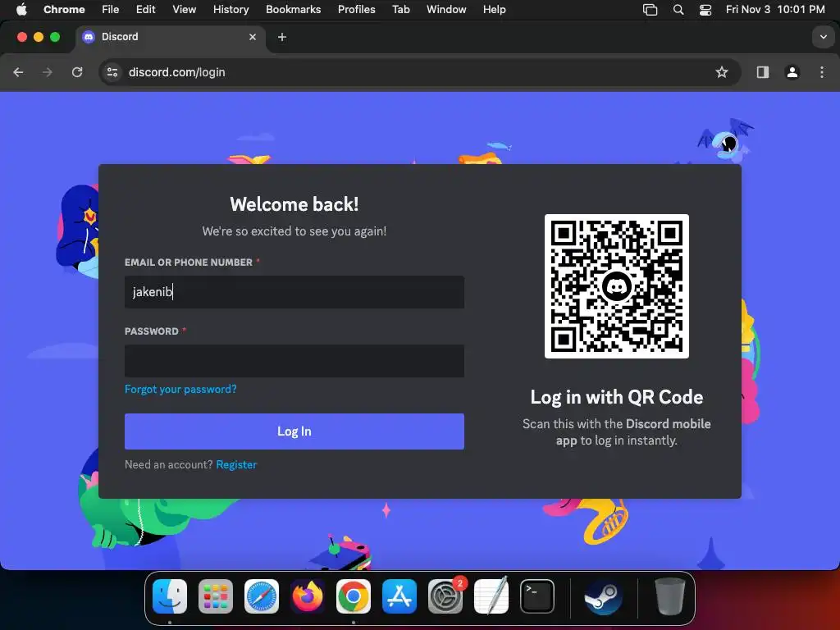Open the Tab menu
840x630 pixels.
click(x=400, y=10)
